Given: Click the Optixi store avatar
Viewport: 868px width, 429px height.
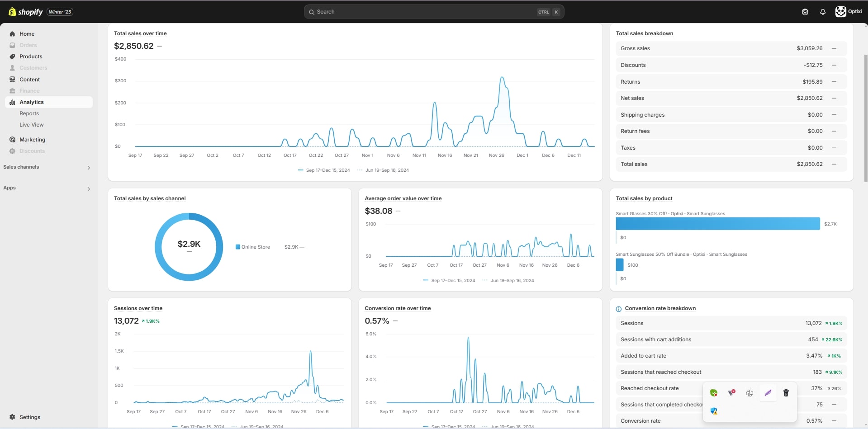Looking at the screenshot, I should click(x=840, y=12).
